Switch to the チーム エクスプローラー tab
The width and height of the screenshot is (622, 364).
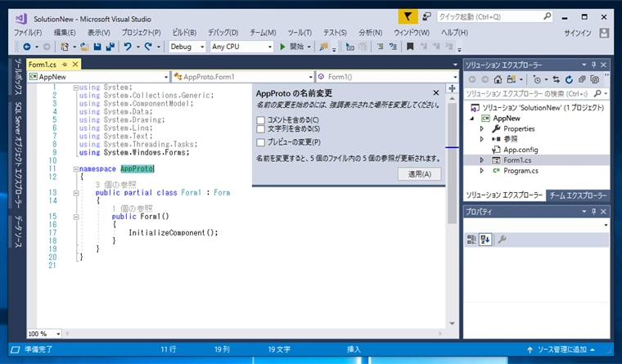[578, 195]
